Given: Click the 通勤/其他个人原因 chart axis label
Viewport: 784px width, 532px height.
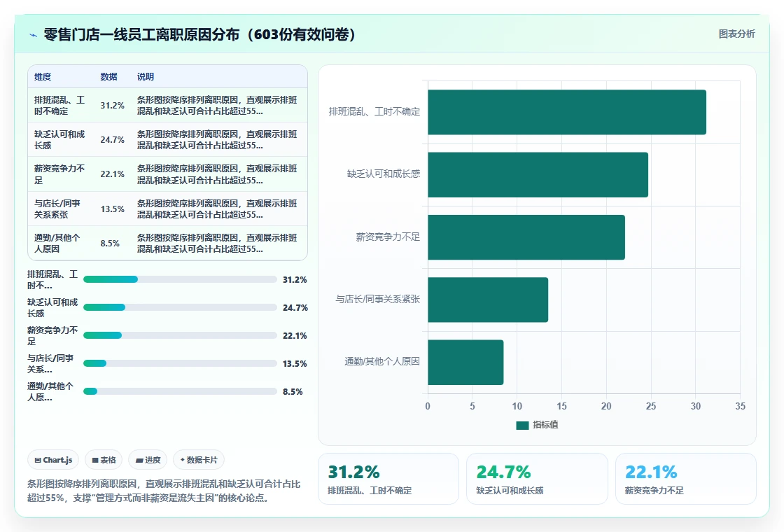Looking at the screenshot, I should pos(382,361).
